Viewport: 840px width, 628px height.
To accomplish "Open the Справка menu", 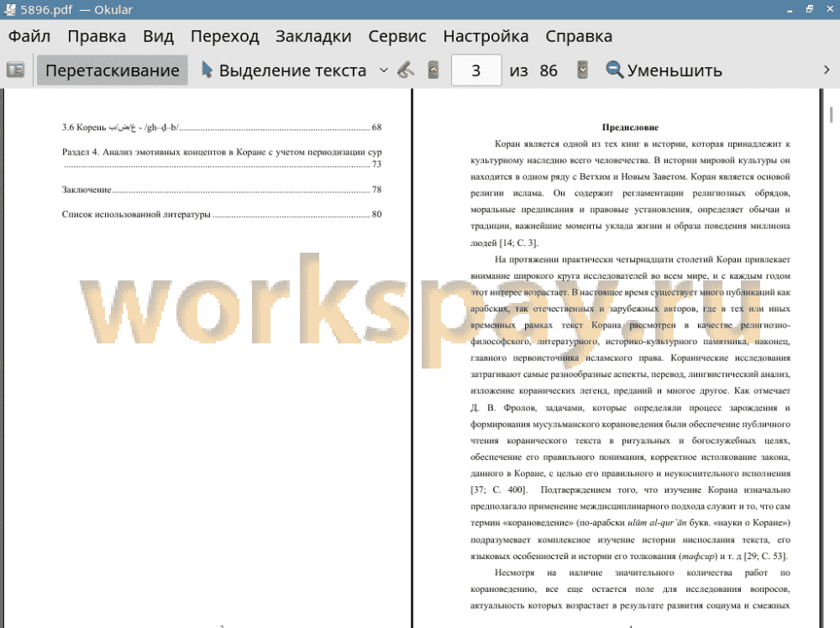I will [579, 36].
